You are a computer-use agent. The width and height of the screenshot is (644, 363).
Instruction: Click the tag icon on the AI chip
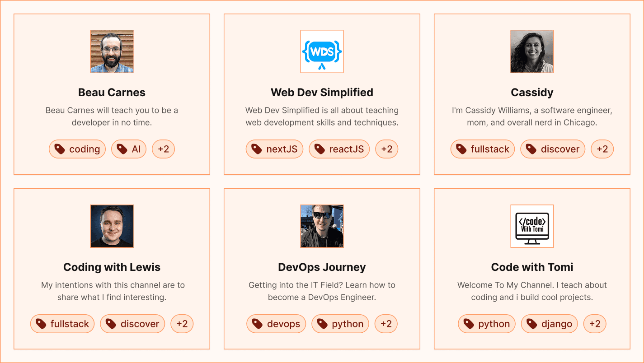122,149
